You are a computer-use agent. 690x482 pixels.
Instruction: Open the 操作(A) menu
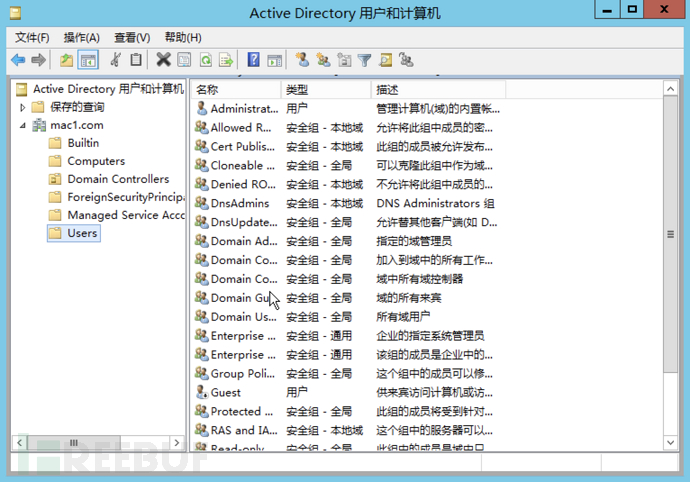[x=81, y=38]
